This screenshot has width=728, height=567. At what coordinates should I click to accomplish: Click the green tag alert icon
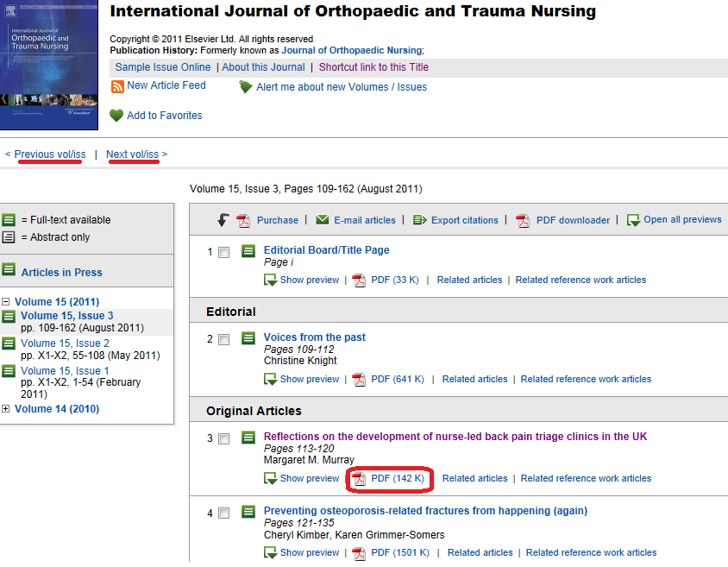pyautogui.click(x=245, y=87)
